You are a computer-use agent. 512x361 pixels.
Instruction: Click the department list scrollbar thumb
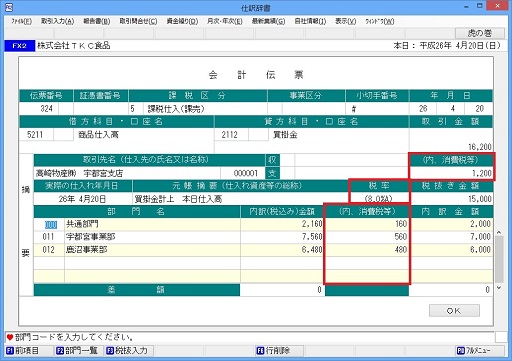[x=499, y=259]
